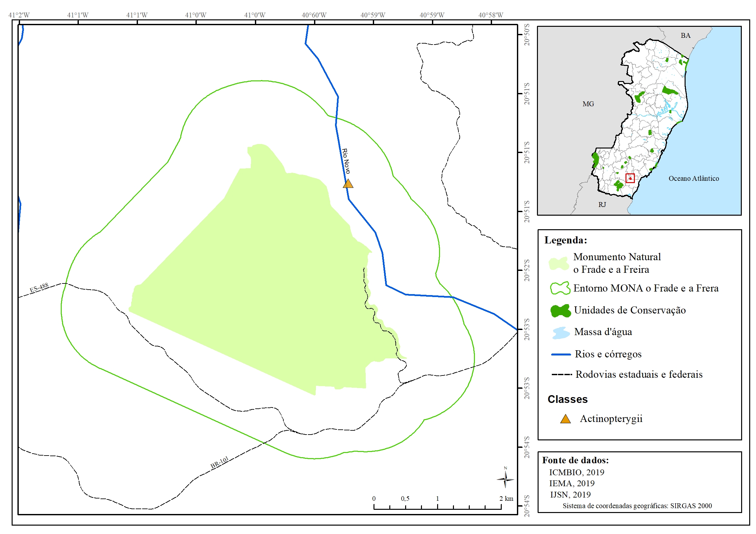Click the Actinopterygii triangle legend symbol
This screenshot has height=534, width=756.
(x=565, y=419)
